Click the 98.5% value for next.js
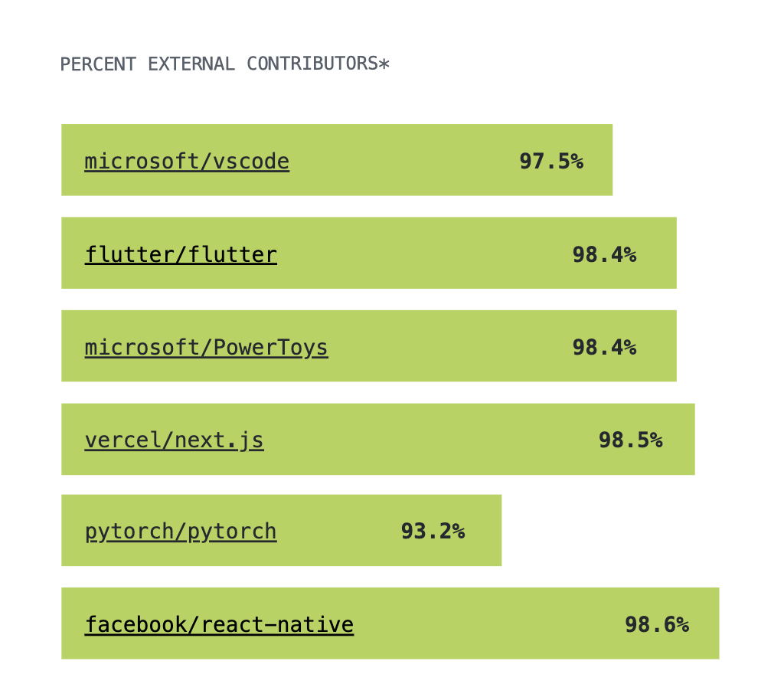The image size is (784, 697). 631,440
